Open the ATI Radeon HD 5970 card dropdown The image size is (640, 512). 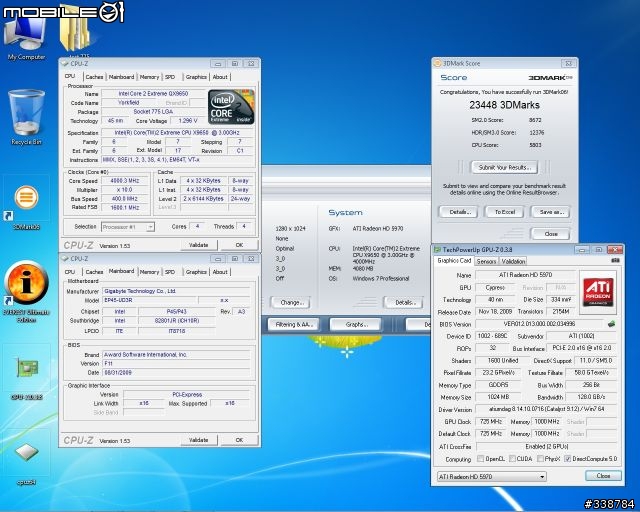(x=491, y=476)
